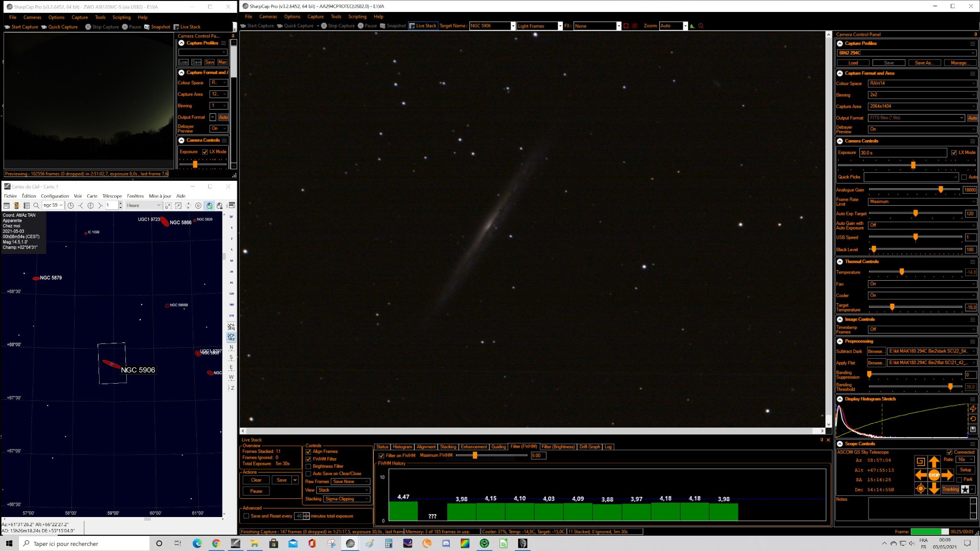Click the reset histogram stretch icon
Screen dimensions: 980x551
tap(973, 419)
